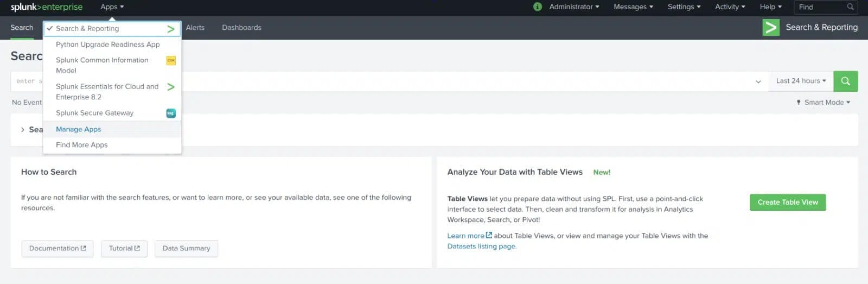Screen dimensions: 868x284
Task: Click the Splunk Secure Gateway app icon
Action: [171, 113]
